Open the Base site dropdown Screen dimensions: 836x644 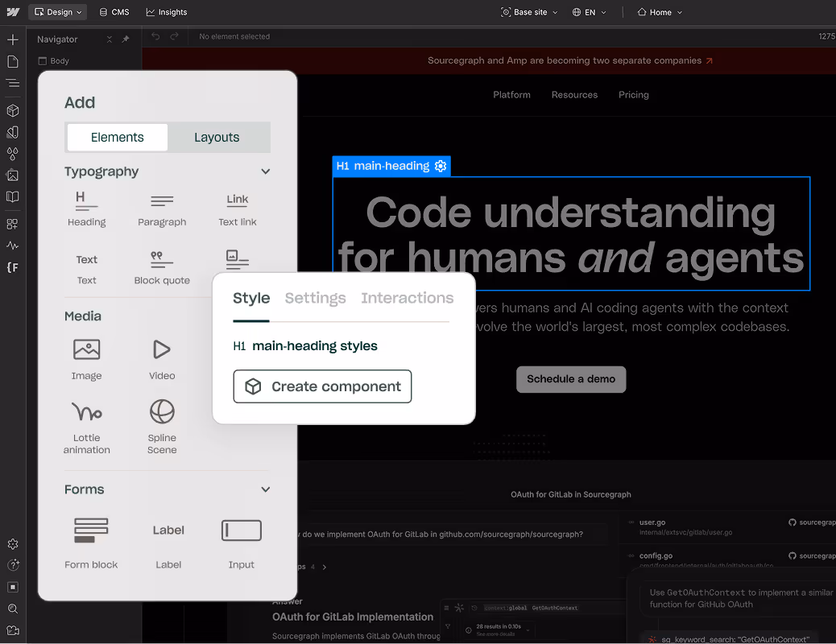[x=529, y=12]
